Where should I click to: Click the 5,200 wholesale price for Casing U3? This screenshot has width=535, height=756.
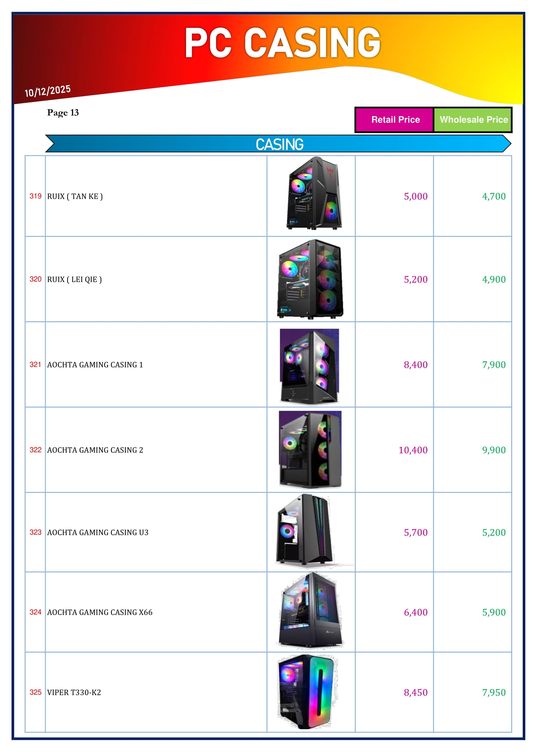coord(494,532)
